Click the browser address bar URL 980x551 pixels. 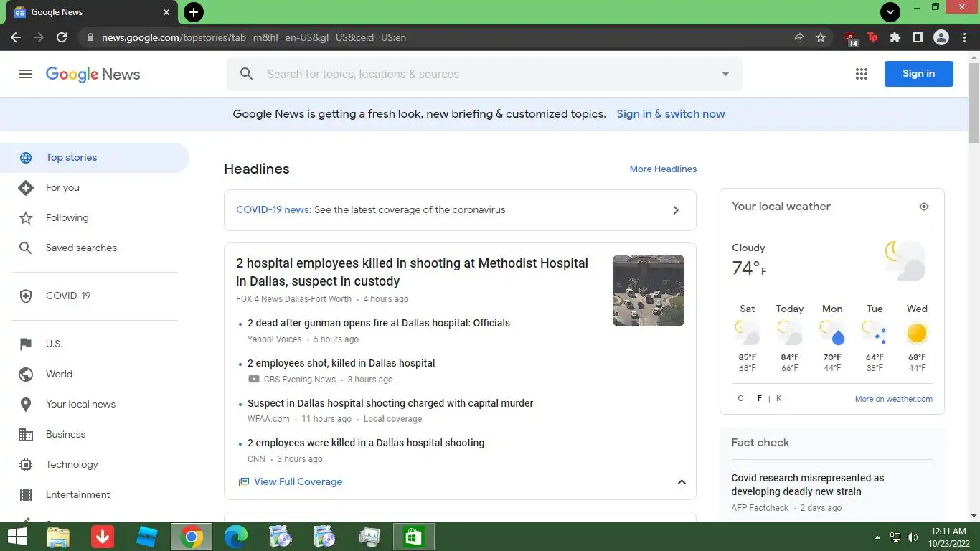(x=254, y=37)
